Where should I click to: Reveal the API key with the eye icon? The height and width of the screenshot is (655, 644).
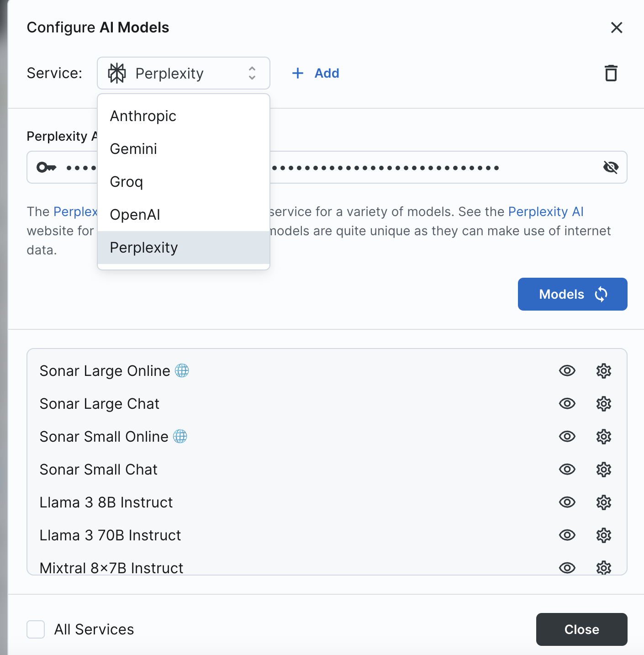tap(611, 167)
